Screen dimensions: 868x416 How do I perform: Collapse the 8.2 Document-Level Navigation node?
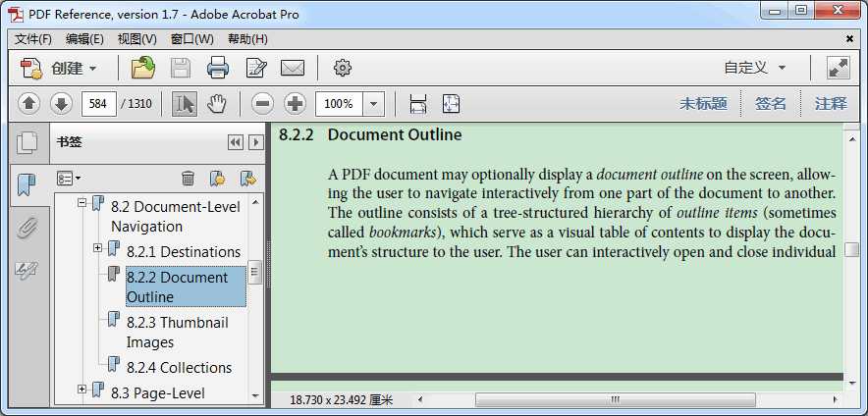81,203
